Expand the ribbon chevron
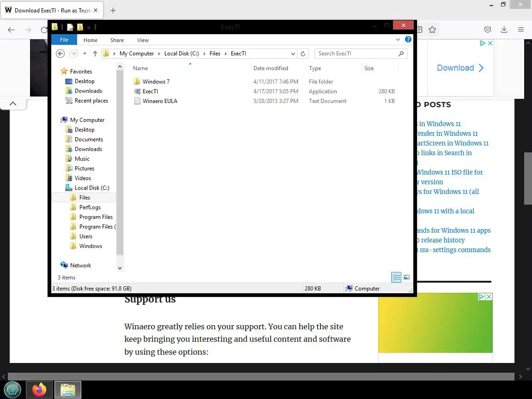 (398, 40)
